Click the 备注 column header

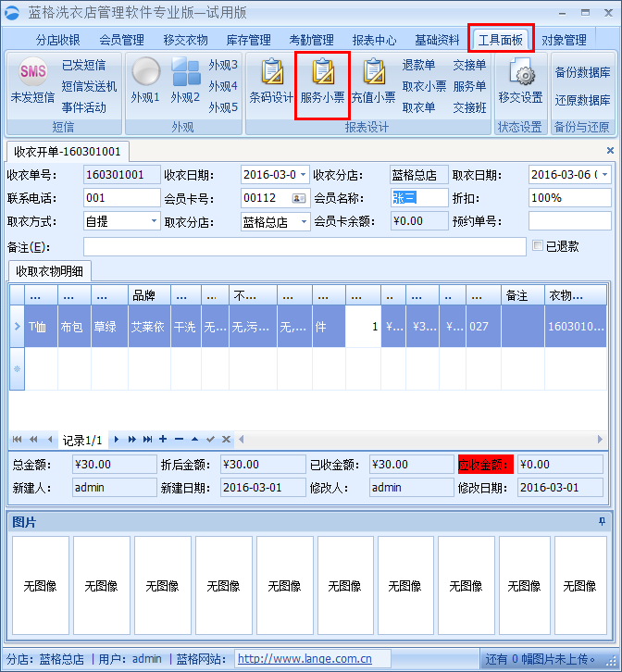(523, 295)
